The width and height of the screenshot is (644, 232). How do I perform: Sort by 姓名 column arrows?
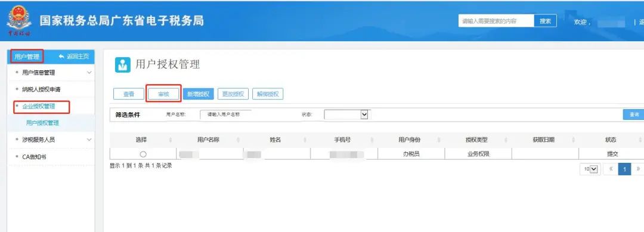coord(305,140)
